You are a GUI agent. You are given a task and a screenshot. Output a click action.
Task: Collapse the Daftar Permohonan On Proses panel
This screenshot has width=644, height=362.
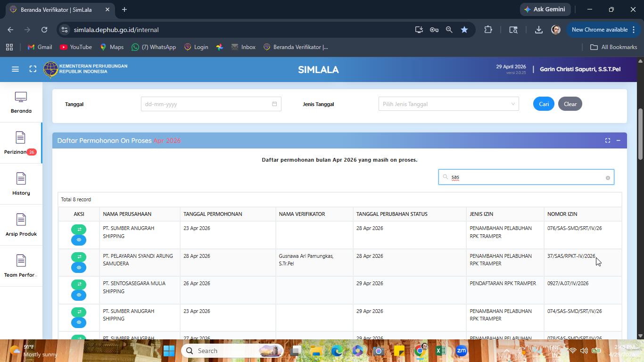[618, 140]
